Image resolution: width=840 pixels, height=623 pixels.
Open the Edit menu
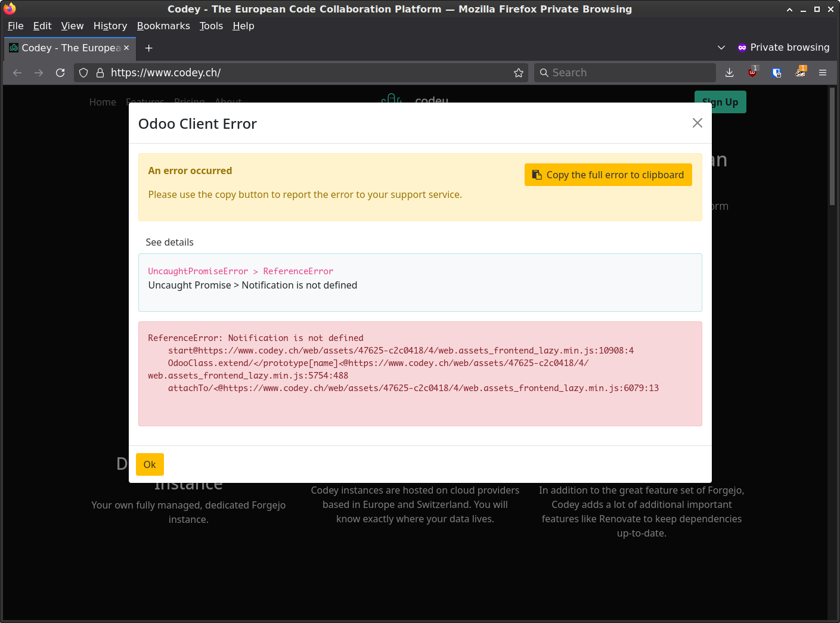[42, 26]
